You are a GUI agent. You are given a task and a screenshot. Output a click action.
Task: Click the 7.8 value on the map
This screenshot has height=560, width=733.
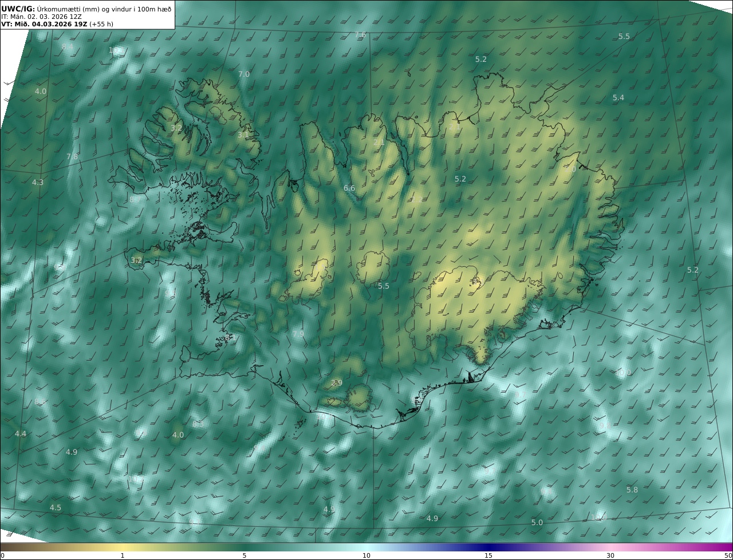[x=72, y=157]
